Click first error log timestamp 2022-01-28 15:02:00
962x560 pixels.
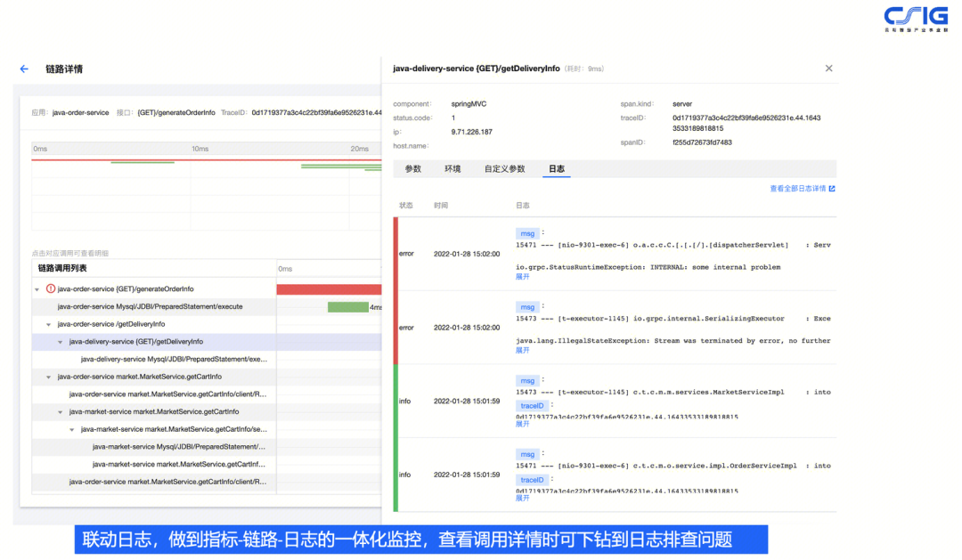(x=467, y=254)
